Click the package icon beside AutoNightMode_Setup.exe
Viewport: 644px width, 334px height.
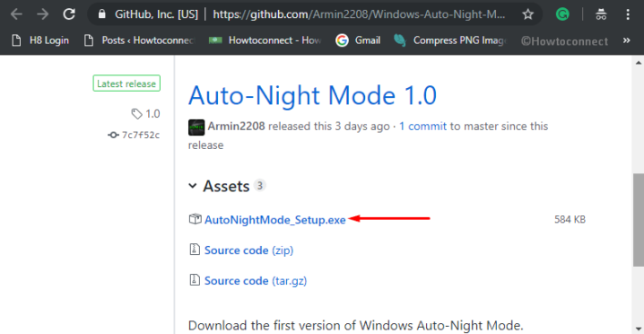tap(196, 219)
